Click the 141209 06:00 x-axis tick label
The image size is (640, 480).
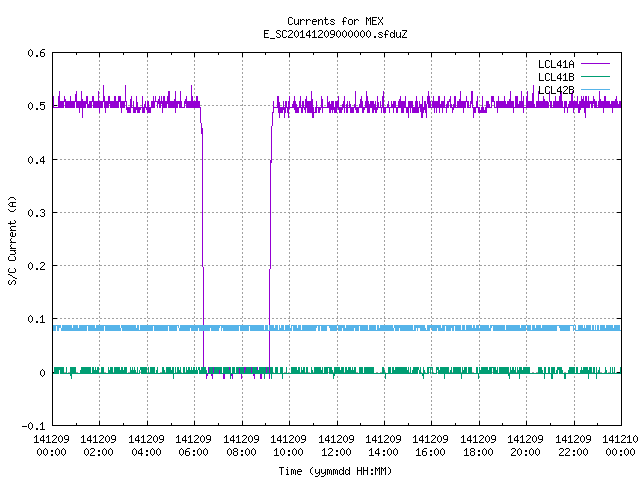(x=193, y=445)
